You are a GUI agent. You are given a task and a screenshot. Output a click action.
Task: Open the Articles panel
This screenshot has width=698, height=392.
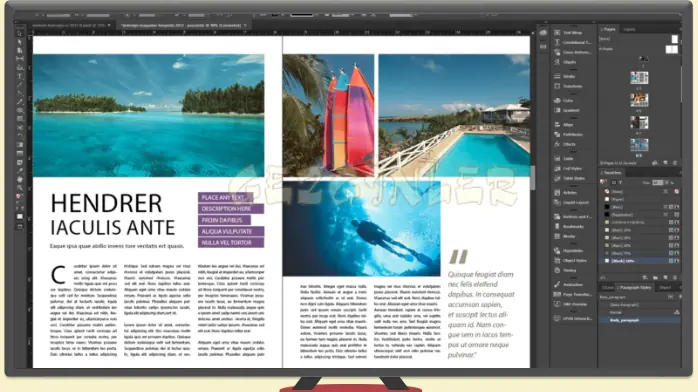click(566, 193)
